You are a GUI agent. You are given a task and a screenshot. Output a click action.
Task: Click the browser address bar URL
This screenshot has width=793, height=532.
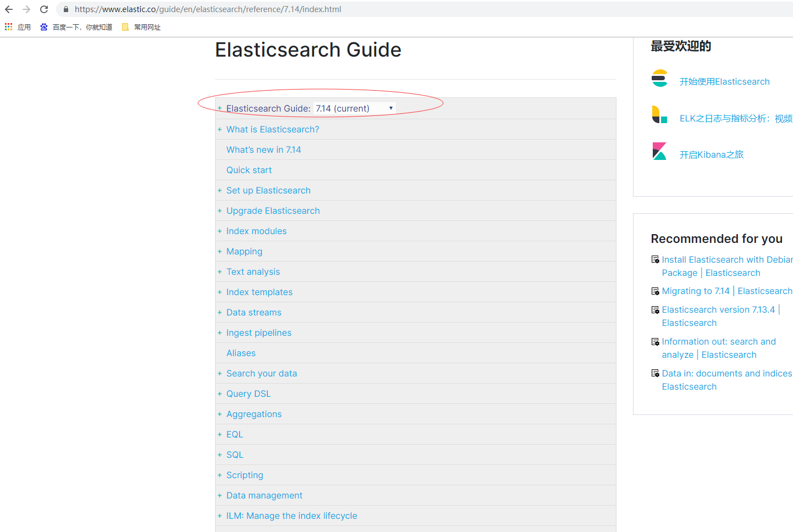click(x=208, y=9)
